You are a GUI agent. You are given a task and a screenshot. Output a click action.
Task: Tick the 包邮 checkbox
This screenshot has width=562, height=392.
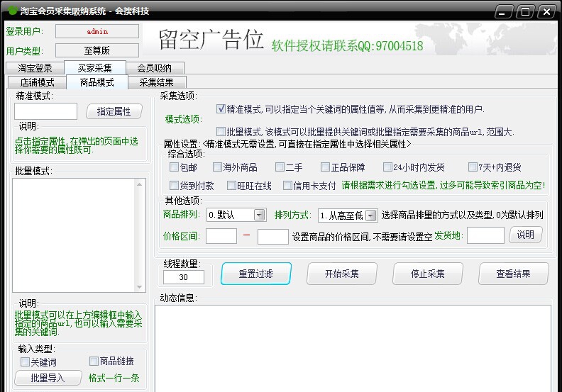(x=174, y=167)
